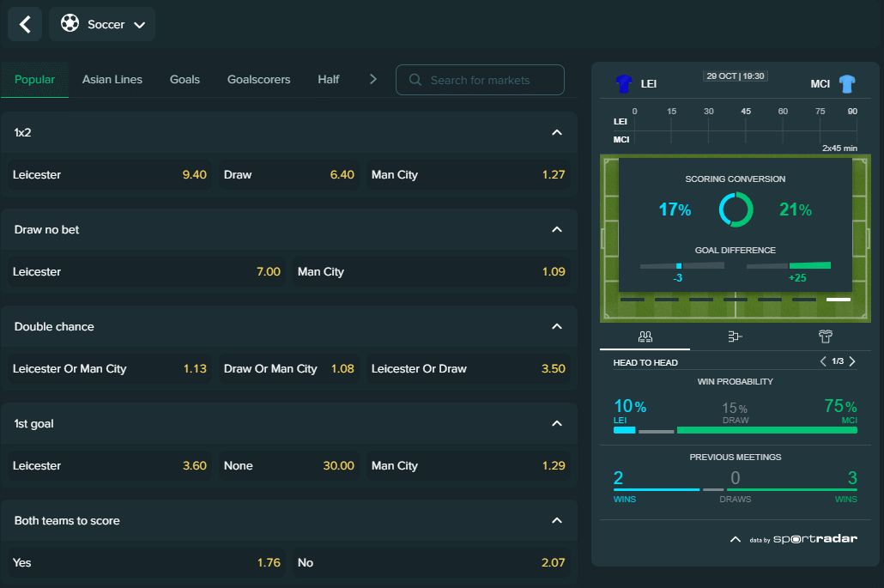Collapse the Double chance section

click(x=557, y=326)
